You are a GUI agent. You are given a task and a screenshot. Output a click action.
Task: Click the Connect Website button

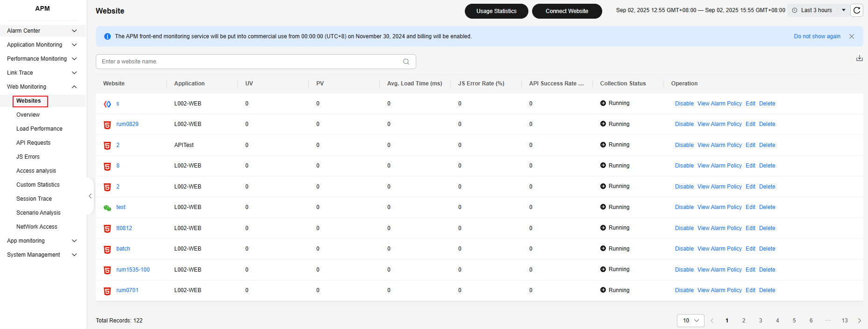tap(567, 11)
